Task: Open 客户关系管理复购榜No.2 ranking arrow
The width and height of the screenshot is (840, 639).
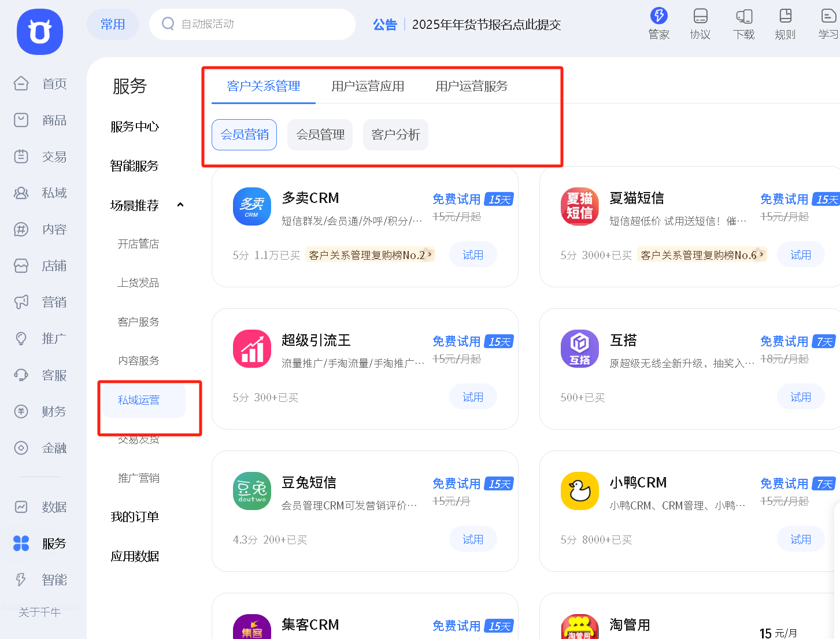Action: pos(430,254)
